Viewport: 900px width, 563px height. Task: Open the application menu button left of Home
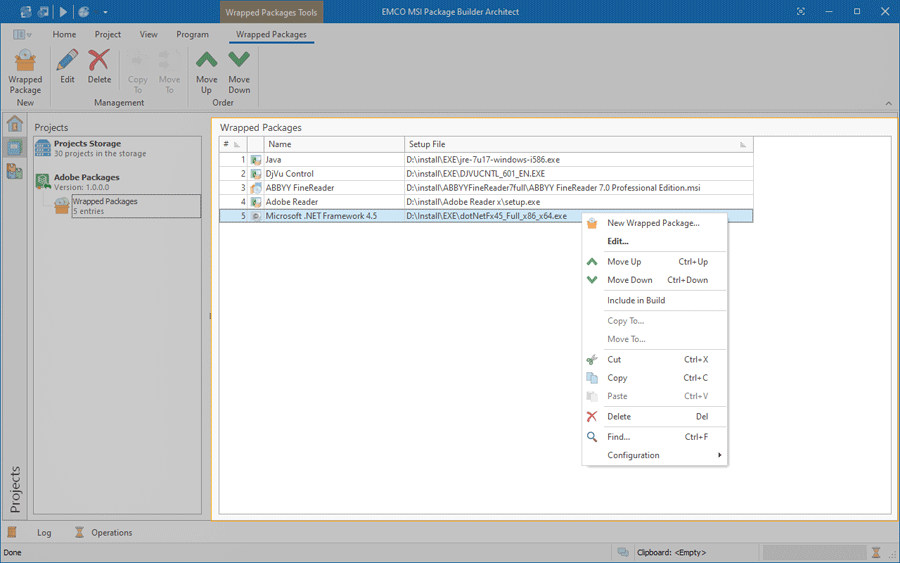[x=22, y=34]
